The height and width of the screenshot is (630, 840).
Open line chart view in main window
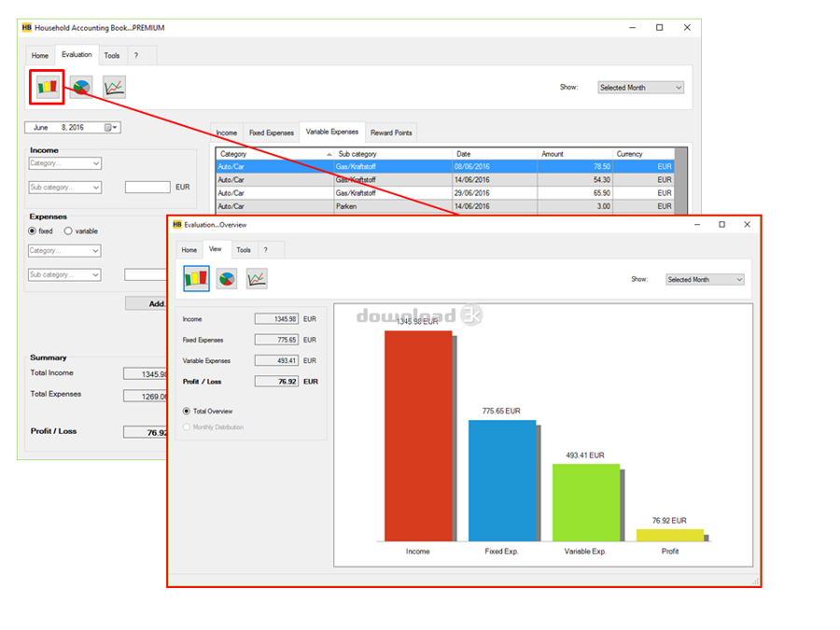click(x=114, y=88)
